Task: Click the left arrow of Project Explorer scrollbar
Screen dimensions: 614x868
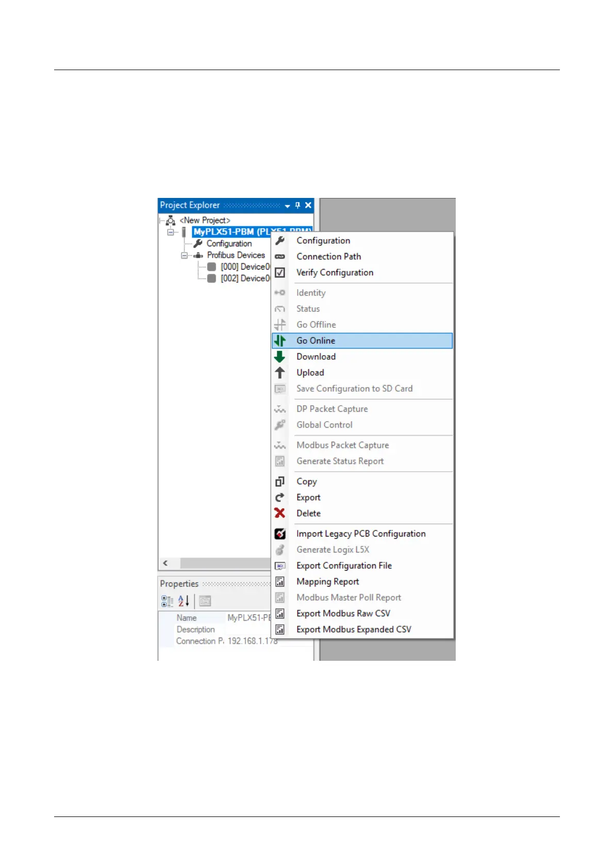Action: tap(165, 563)
